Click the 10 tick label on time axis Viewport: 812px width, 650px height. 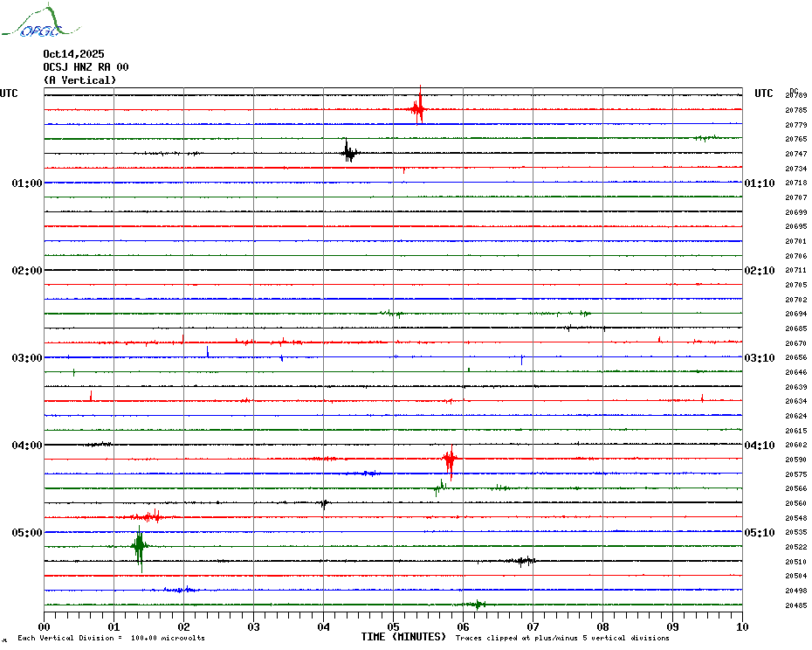(x=741, y=626)
